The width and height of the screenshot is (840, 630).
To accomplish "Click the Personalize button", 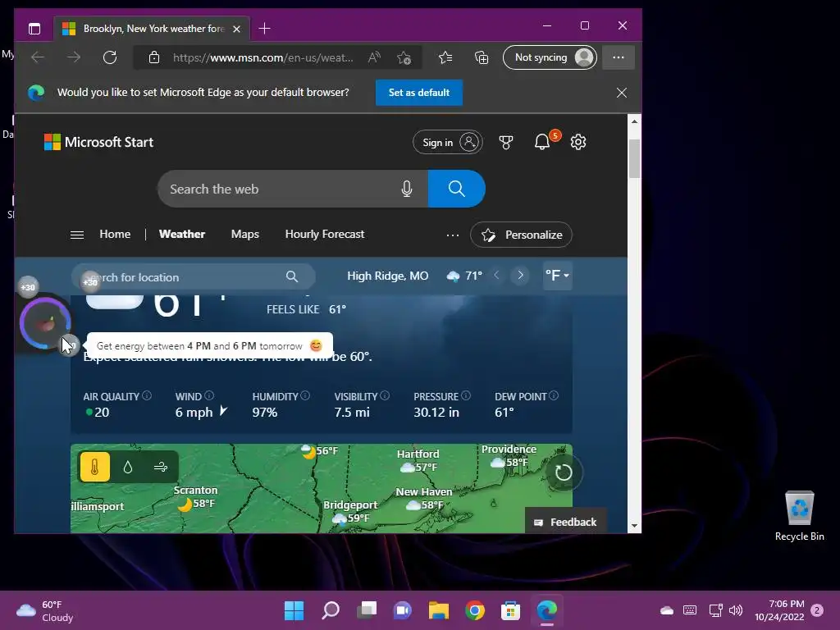I will [521, 235].
